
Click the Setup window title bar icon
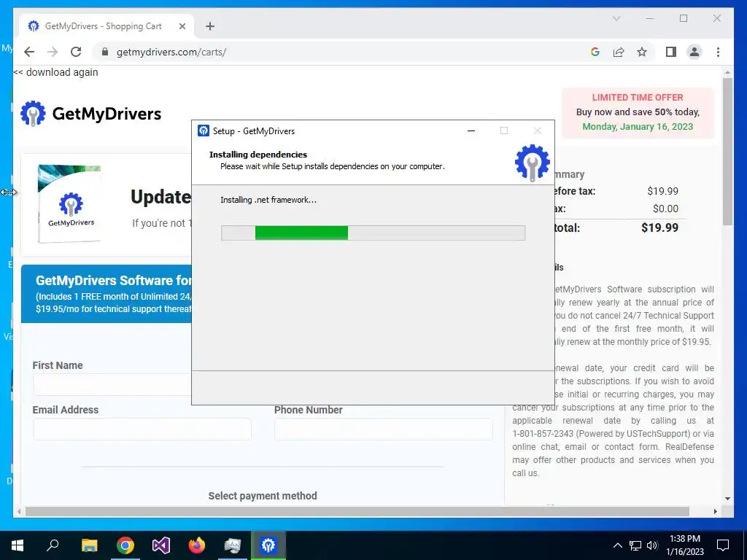[204, 131]
